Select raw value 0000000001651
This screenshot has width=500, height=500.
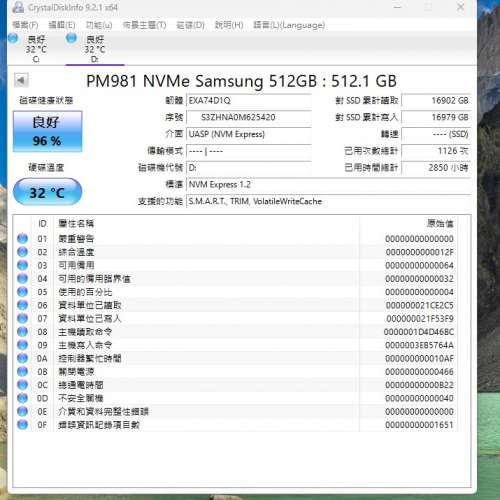419,425
